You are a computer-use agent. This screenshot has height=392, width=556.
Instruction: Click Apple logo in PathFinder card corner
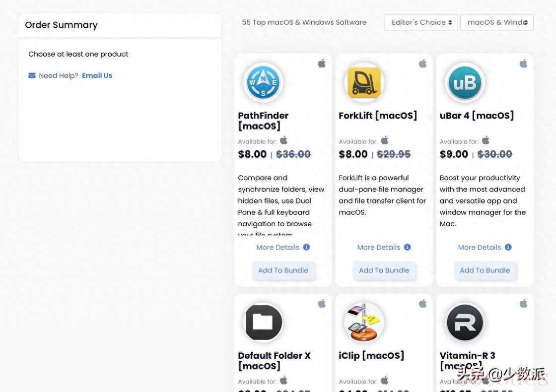coord(322,64)
